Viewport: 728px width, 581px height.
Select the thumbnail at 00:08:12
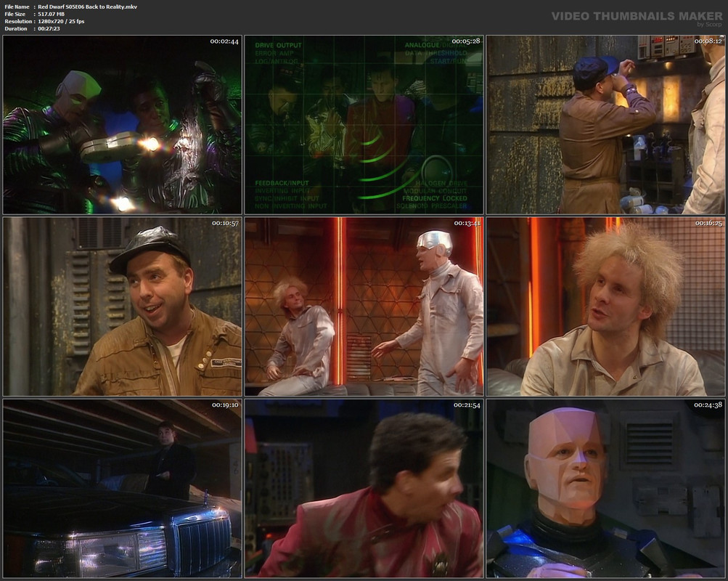(x=605, y=124)
